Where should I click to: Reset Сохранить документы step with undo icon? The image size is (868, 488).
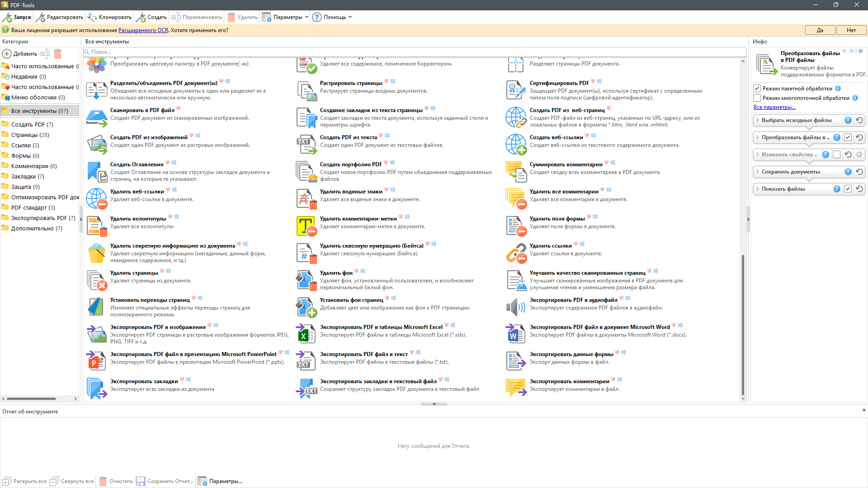(x=859, y=172)
